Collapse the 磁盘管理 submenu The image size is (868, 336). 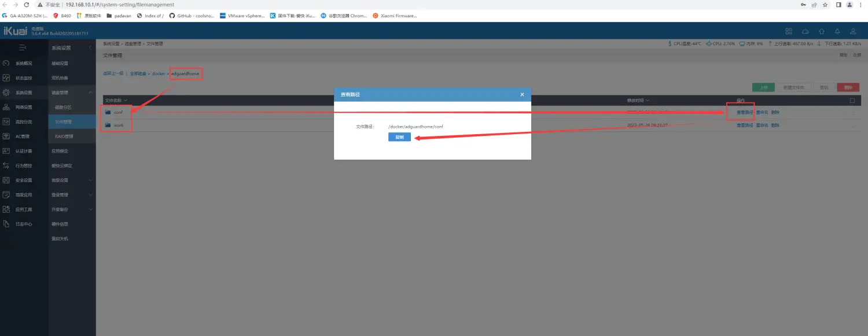pos(90,93)
